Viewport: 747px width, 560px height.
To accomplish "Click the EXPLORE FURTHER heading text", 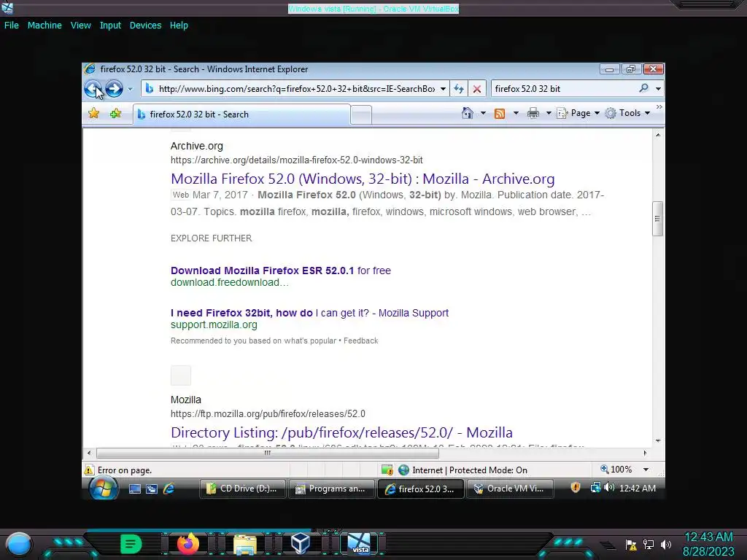I will point(211,238).
